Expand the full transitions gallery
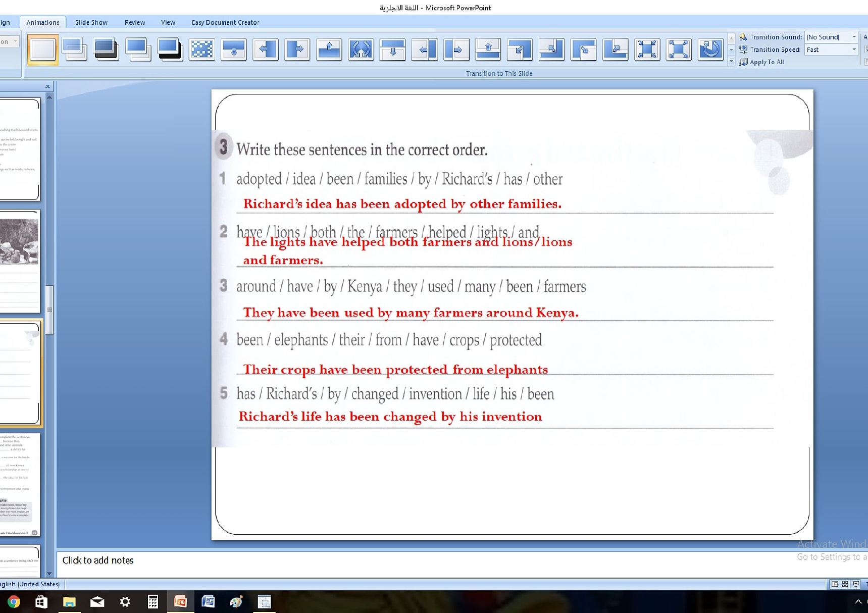This screenshot has height=613, width=868. [731, 62]
